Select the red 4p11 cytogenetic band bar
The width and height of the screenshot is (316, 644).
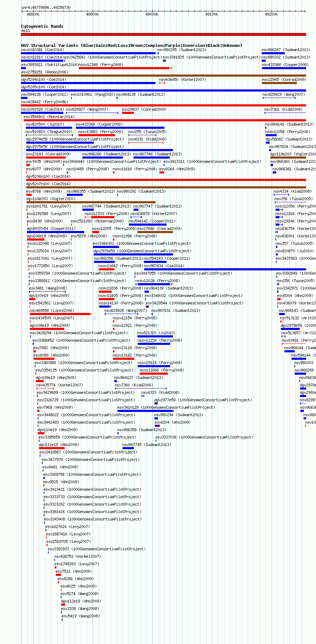click(x=163, y=34)
